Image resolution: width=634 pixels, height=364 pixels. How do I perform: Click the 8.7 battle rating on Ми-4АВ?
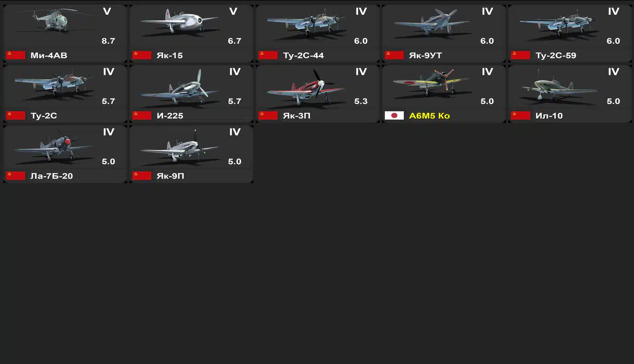[x=108, y=41]
